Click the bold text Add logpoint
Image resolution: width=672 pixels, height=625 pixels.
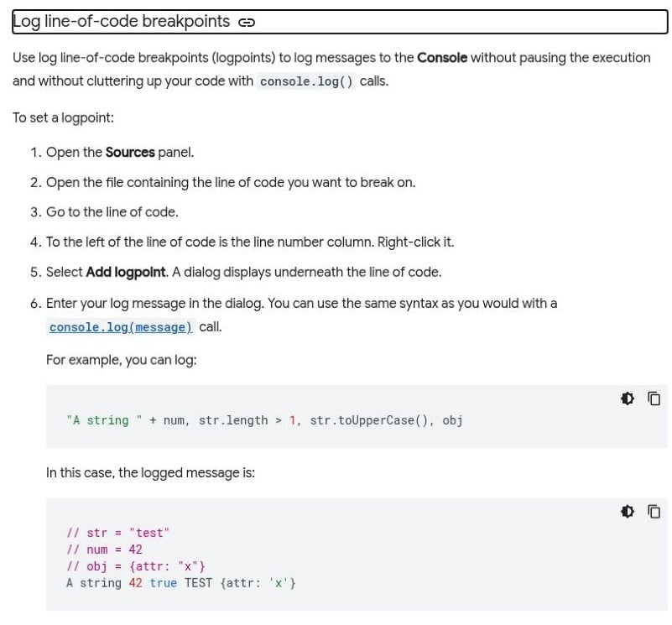[x=126, y=272]
